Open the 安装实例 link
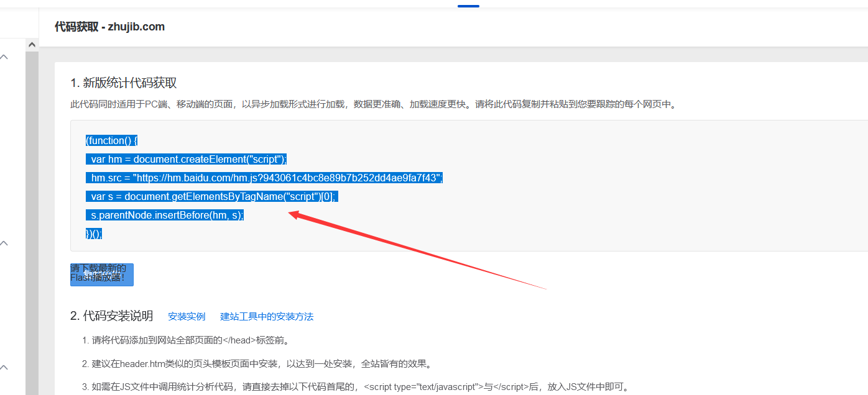Screen dimensions: 868x395 tap(187, 317)
